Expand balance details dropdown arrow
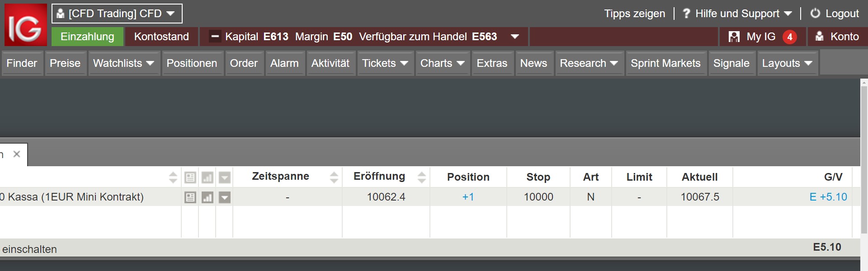 point(514,37)
